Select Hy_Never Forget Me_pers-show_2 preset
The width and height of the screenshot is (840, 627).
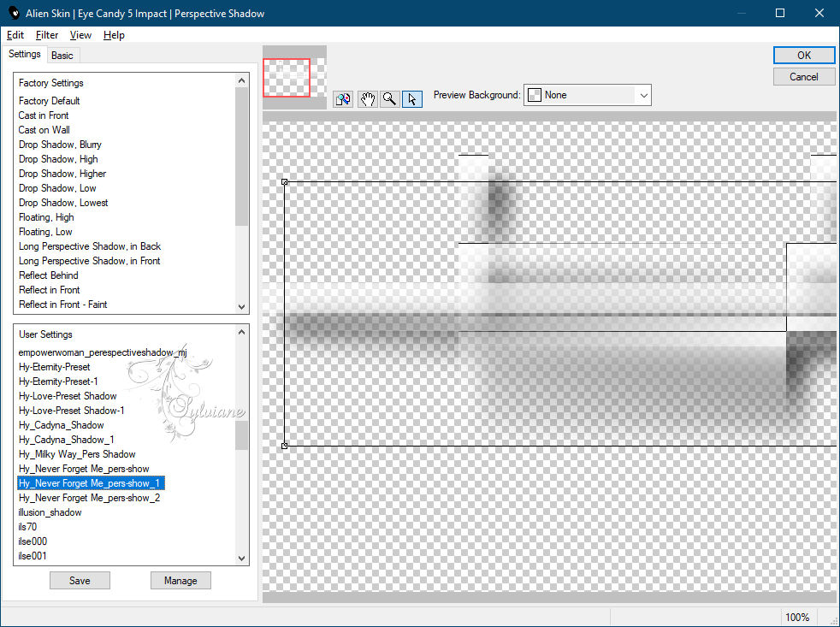click(x=89, y=497)
